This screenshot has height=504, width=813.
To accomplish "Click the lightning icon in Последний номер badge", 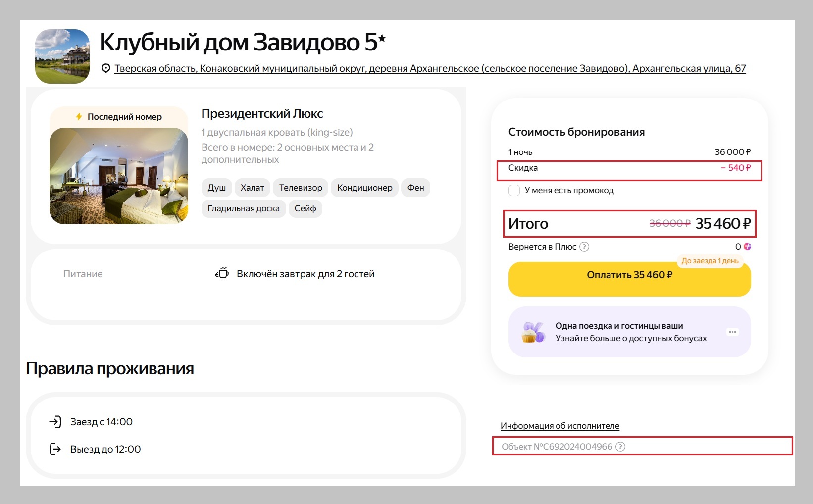I will tap(79, 117).
